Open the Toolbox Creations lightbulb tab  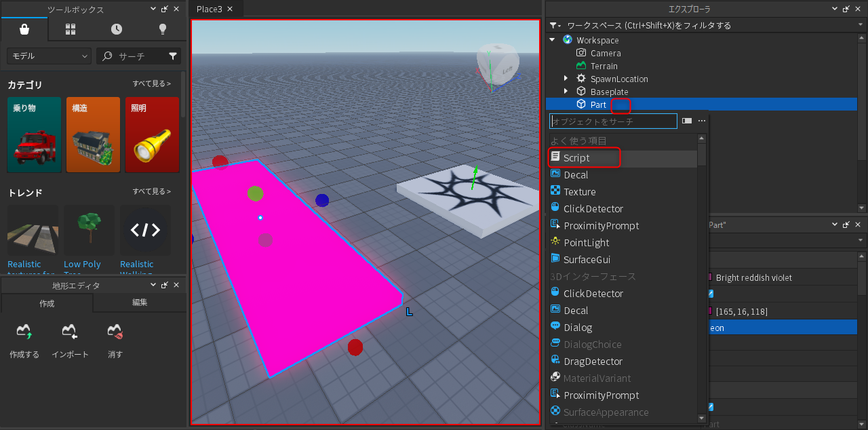pos(163,29)
